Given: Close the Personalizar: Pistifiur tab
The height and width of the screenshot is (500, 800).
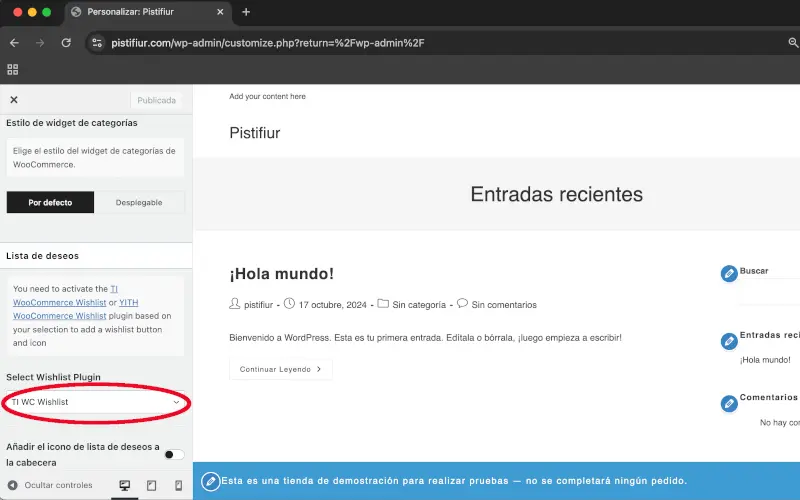Looking at the screenshot, I should pyautogui.click(x=220, y=12).
